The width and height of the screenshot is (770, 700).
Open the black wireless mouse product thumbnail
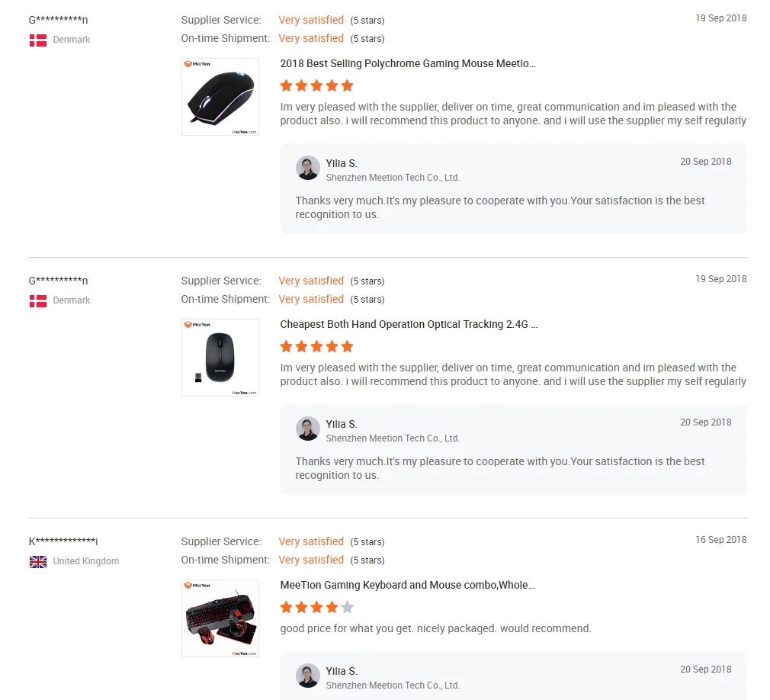pos(220,358)
